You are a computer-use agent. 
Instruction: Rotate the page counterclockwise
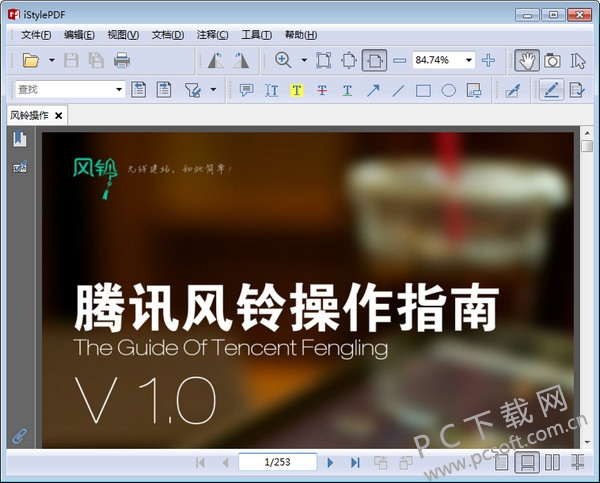coord(215,60)
